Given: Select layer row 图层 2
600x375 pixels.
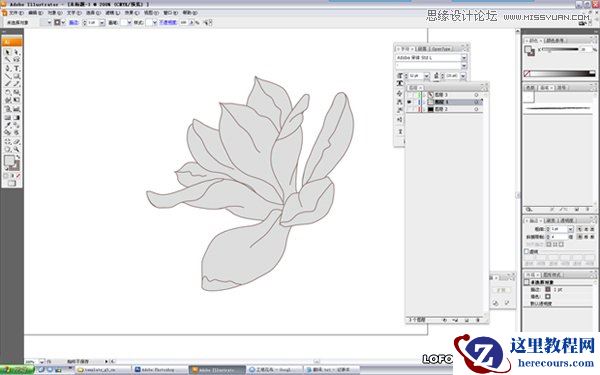Looking at the screenshot, I should 444,109.
